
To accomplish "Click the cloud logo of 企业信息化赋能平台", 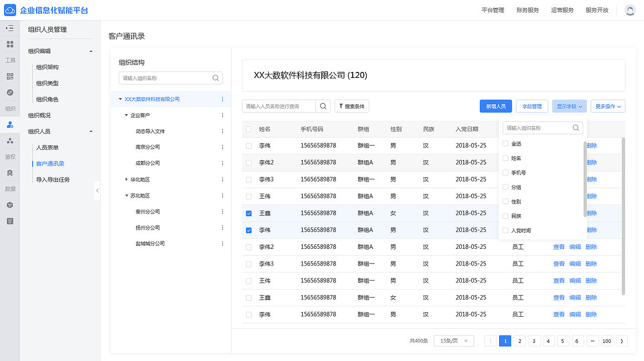I will [11, 10].
